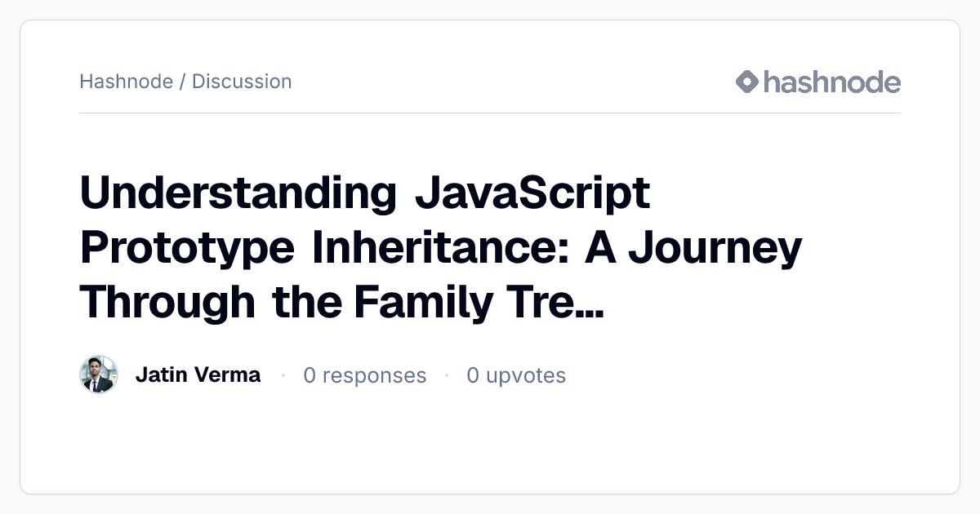
Task: Click the Hashnode diamond logo icon
Action: [747, 82]
